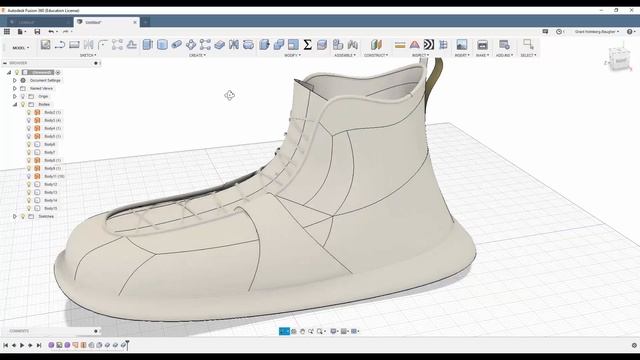Select the Offset Plane construct tool
Screen dimensions: 640x360
point(376,44)
